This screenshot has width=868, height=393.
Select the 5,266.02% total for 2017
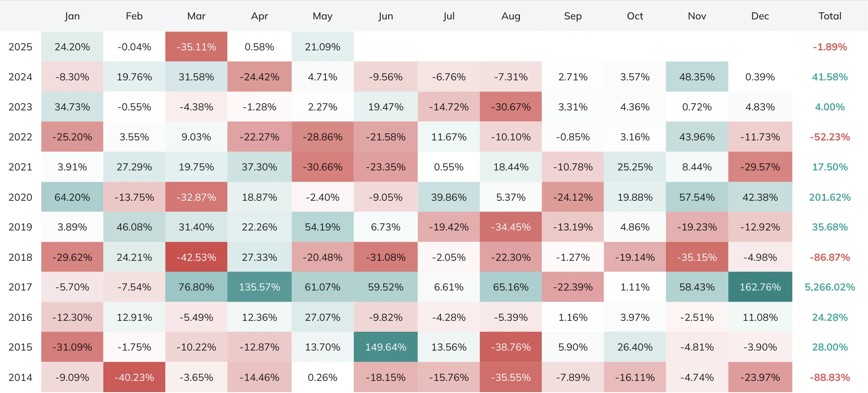click(x=829, y=287)
